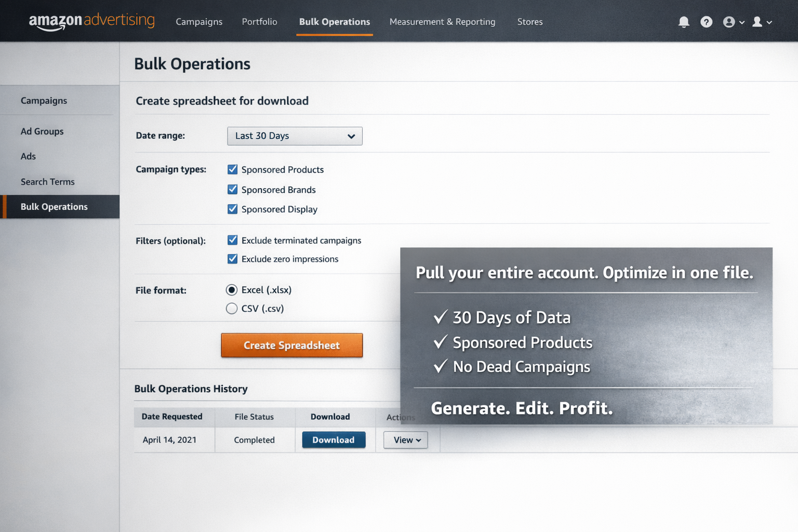Screen dimensions: 798x532
Task: Click the Create Spreadsheet button
Action: [291, 345]
